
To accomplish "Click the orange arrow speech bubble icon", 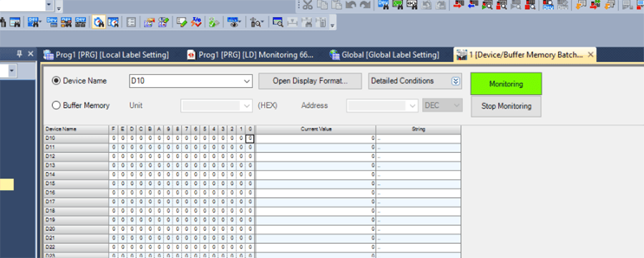I will tap(581, 5).
